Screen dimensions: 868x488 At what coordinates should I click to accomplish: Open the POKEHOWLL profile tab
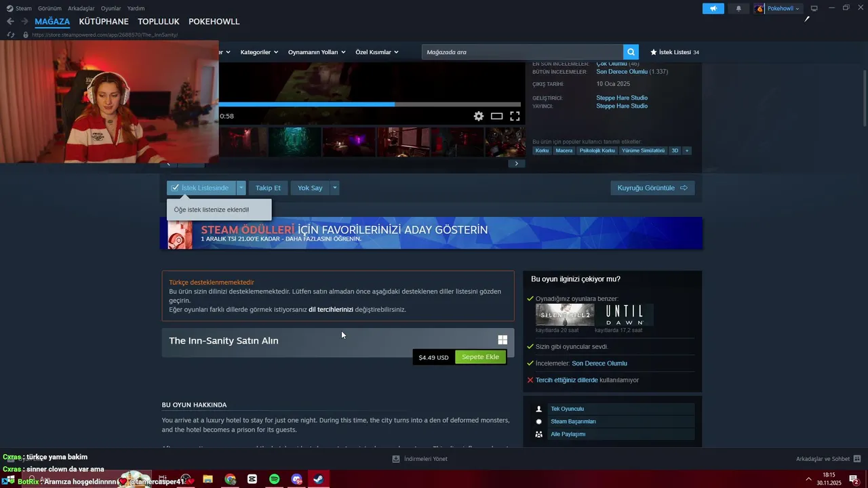point(214,22)
